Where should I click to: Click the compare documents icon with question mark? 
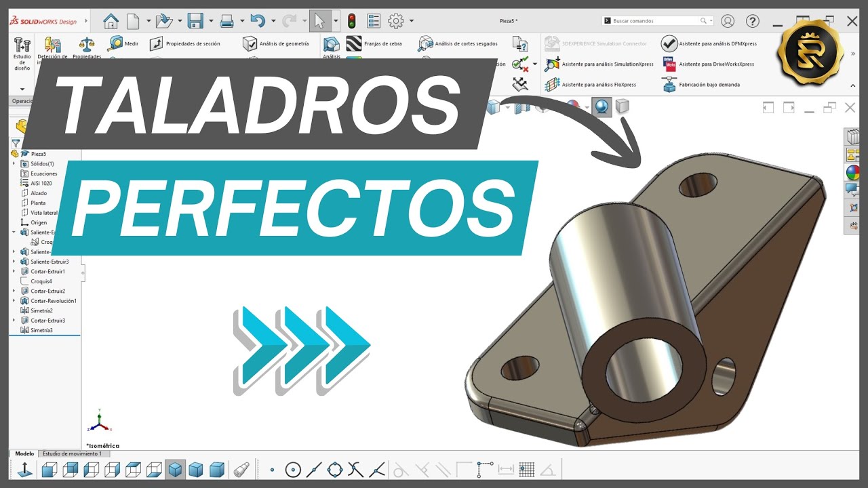point(521,44)
